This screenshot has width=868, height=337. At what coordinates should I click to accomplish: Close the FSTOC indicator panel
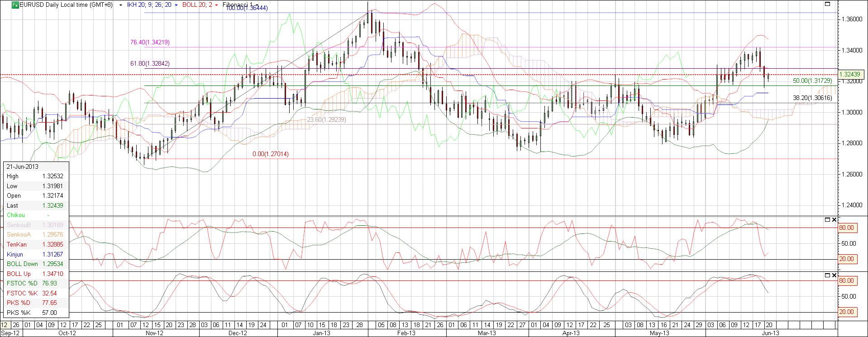[835, 220]
